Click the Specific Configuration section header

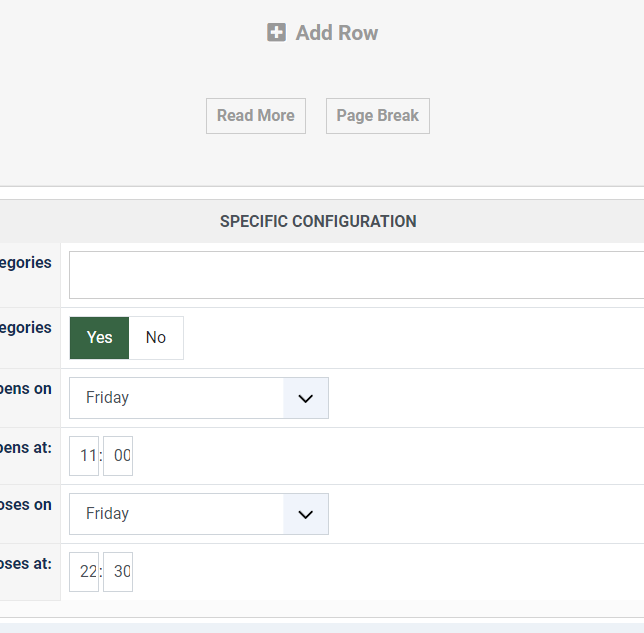(318, 221)
